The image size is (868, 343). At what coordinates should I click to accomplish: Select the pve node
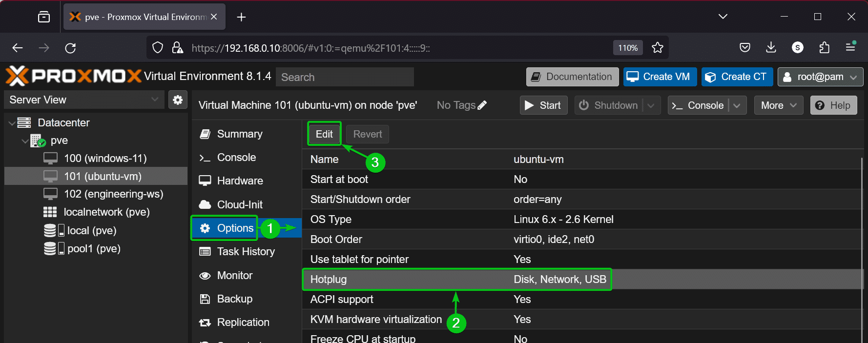point(59,141)
